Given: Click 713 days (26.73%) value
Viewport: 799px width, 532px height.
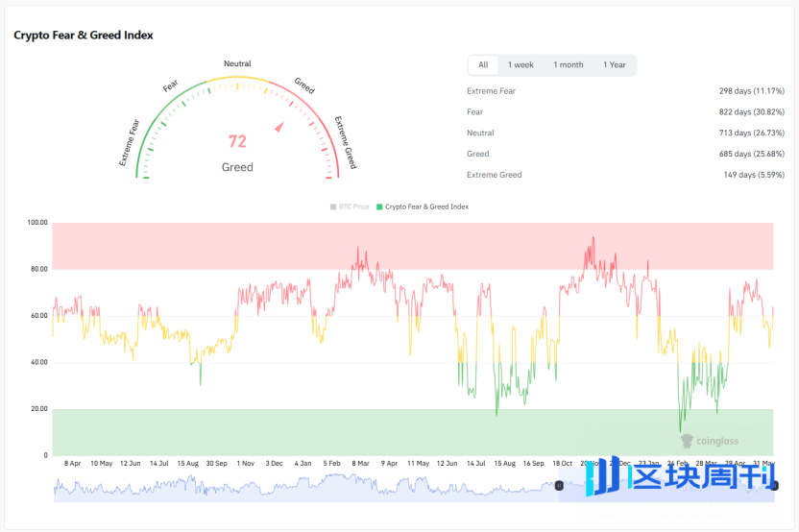Looking at the screenshot, I should pyautogui.click(x=752, y=133).
